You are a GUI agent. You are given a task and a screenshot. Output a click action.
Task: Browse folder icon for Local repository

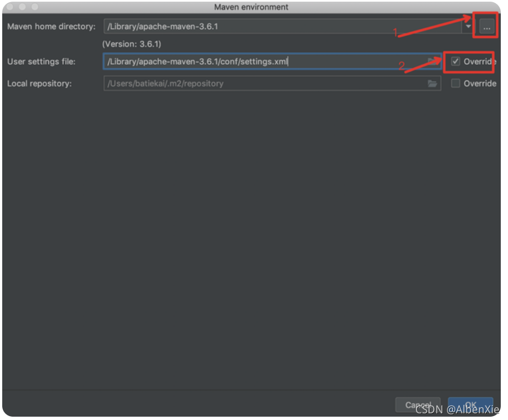(x=432, y=84)
